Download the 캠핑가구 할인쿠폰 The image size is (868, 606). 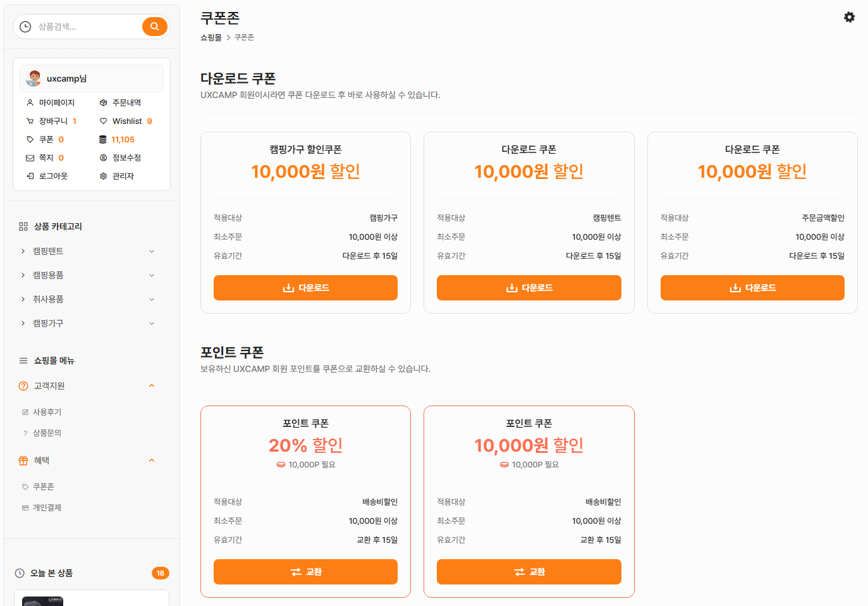click(x=305, y=288)
